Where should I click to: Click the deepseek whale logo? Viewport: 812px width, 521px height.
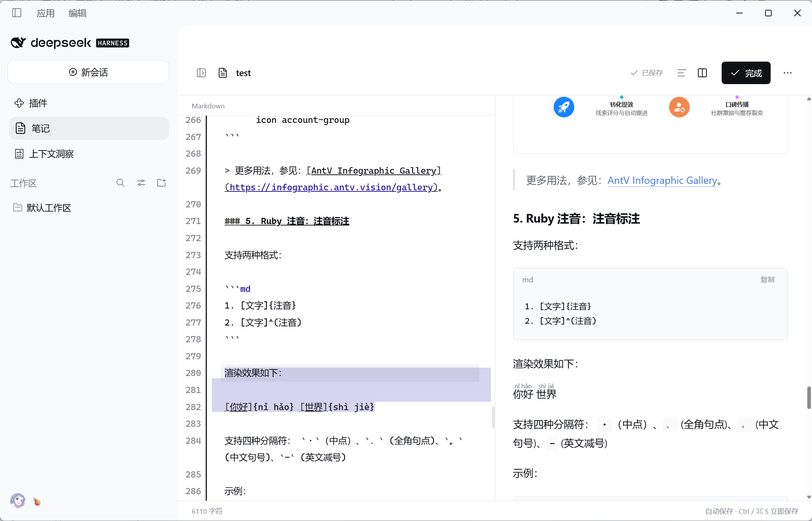click(18, 43)
